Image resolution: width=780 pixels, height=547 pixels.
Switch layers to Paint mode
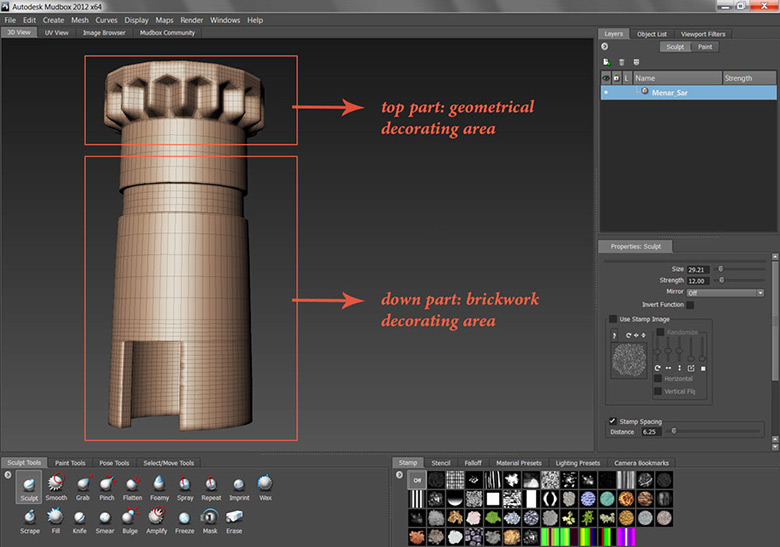(x=705, y=46)
